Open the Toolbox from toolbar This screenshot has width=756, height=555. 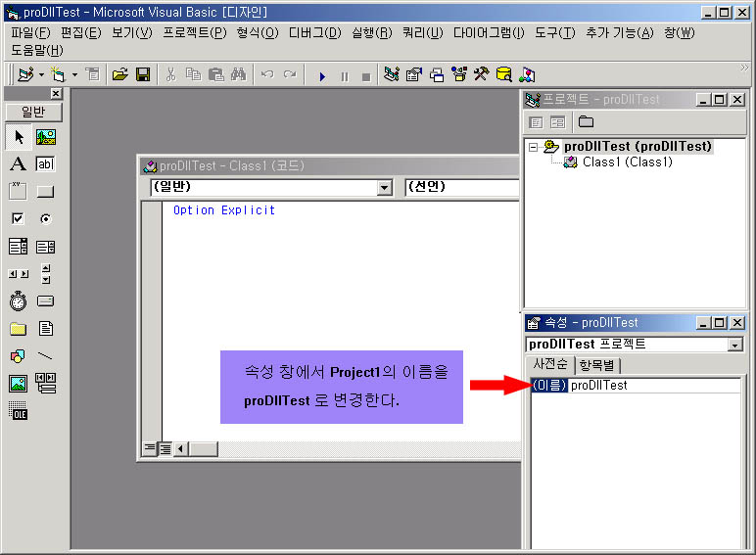pos(481,74)
